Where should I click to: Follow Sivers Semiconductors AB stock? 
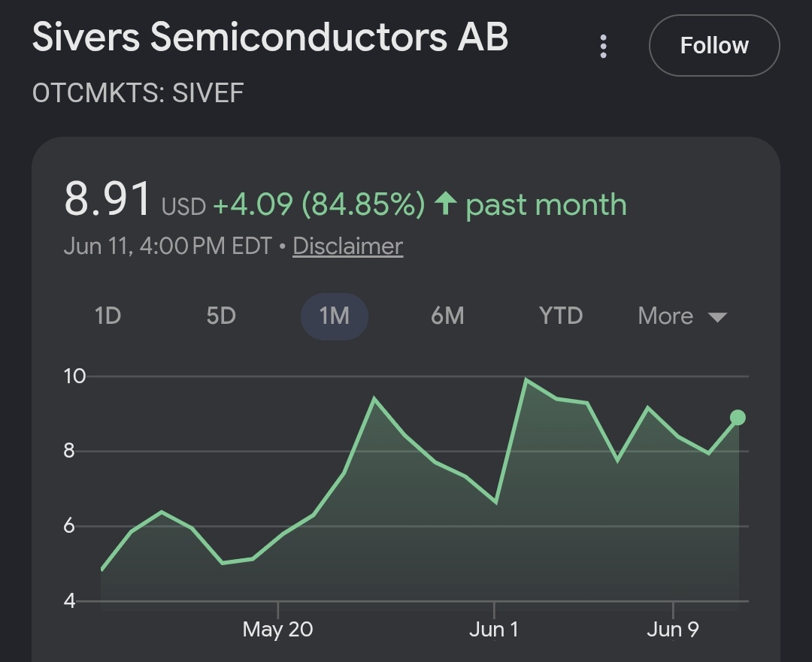click(x=714, y=46)
